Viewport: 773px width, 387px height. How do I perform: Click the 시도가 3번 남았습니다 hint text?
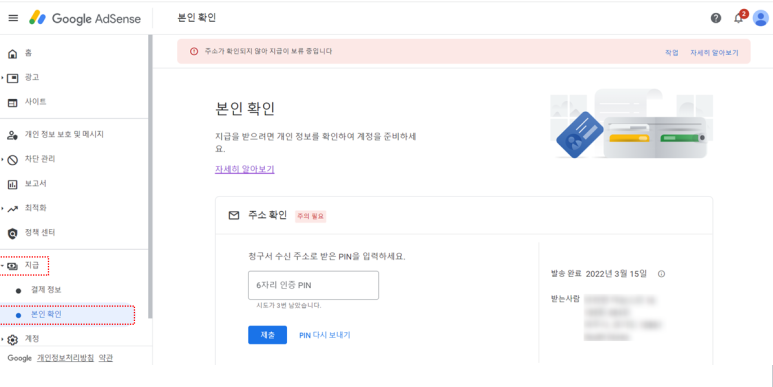pyautogui.click(x=289, y=306)
